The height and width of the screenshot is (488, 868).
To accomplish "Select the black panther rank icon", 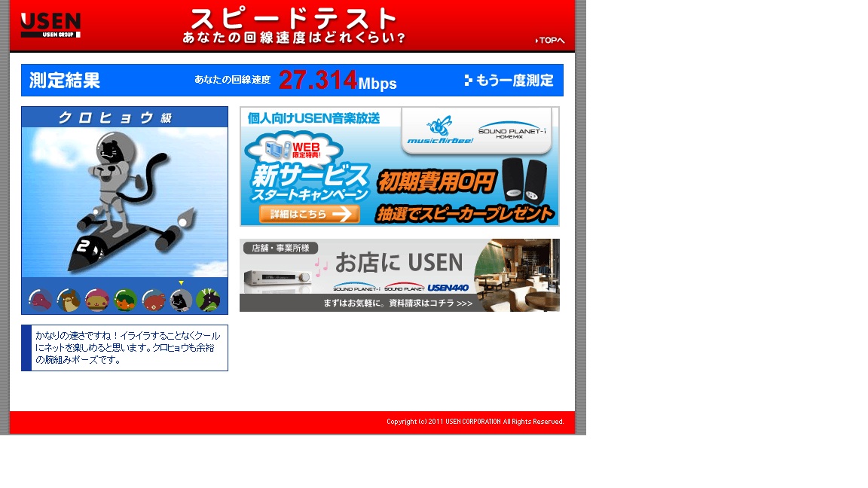I will coord(181,300).
